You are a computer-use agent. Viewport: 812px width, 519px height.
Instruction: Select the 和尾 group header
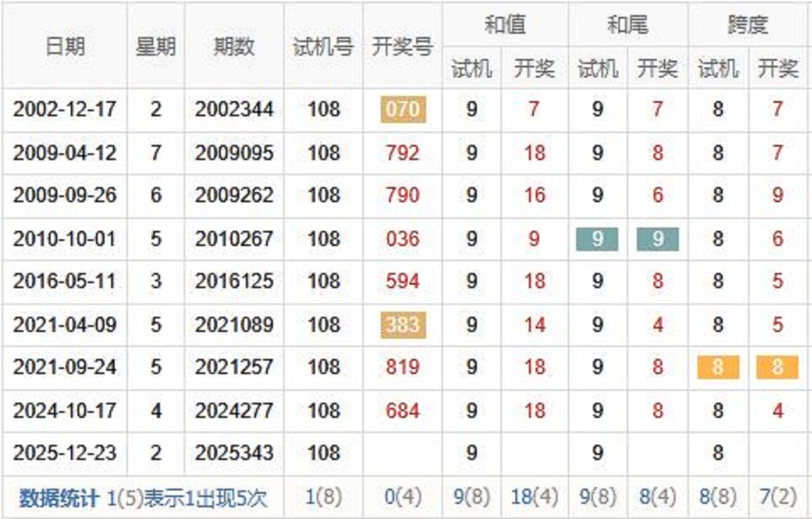click(x=628, y=24)
